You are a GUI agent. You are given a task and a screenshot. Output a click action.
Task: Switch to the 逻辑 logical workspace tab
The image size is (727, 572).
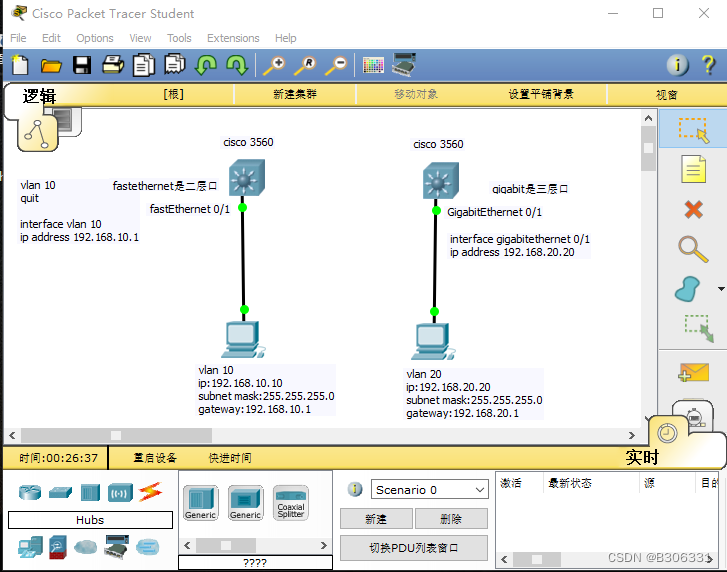(39, 96)
